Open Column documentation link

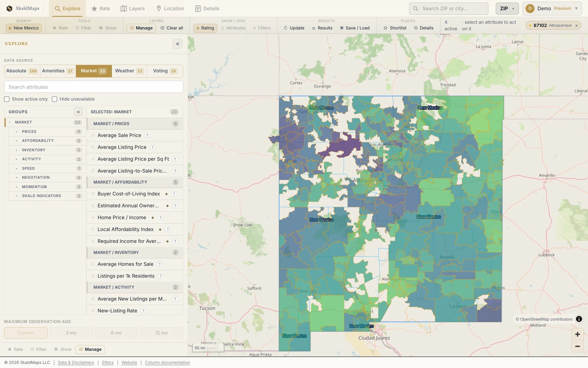pos(167,363)
